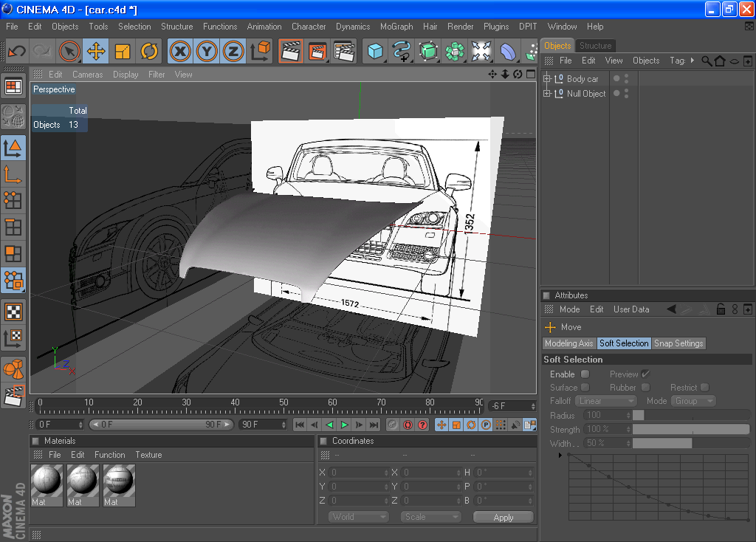Toggle the X axis lock
756x542 pixels.
click(180, 51)
